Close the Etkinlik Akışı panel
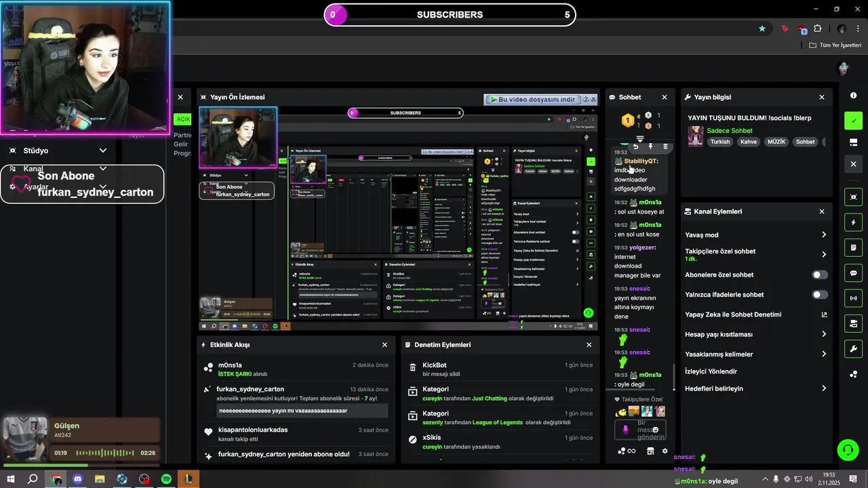 [x=384, y=344]
